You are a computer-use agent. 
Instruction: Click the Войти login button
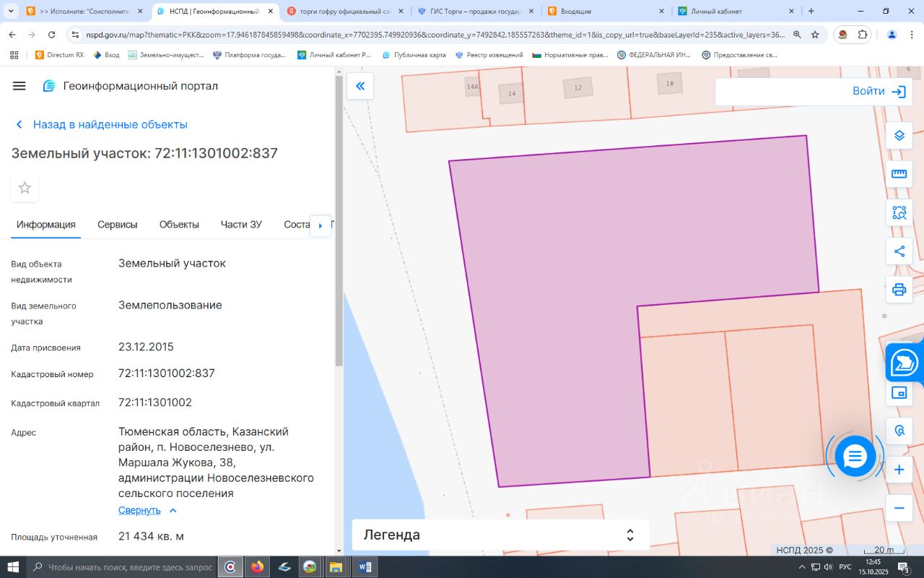(868, 92)
